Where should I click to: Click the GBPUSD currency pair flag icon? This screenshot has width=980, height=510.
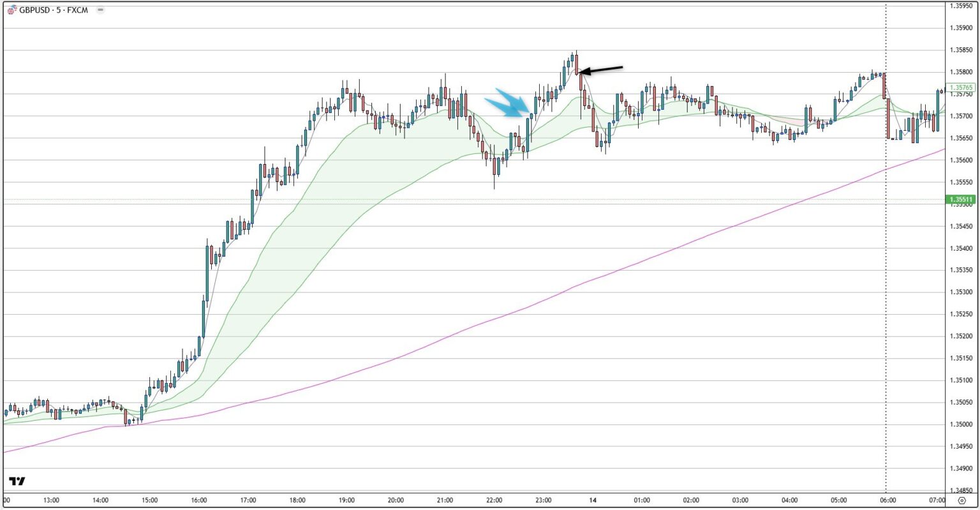[11, 10]
